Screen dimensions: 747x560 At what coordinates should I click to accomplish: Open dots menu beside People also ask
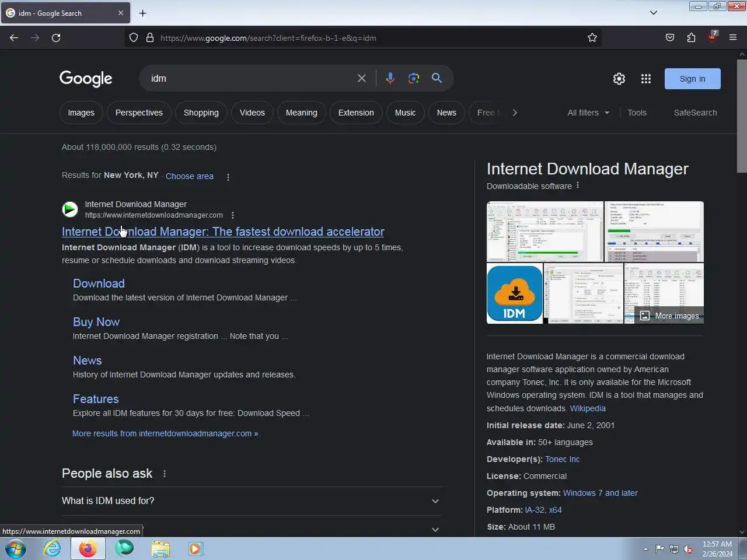[165, 474]
